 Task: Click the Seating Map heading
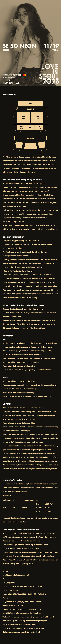[9, 95]
